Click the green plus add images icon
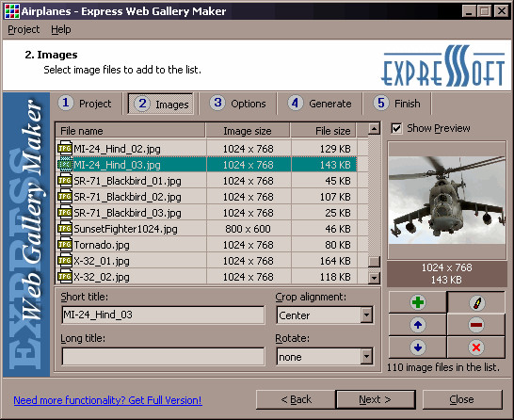This screenshot has height=420, width=514. (418, 302)
